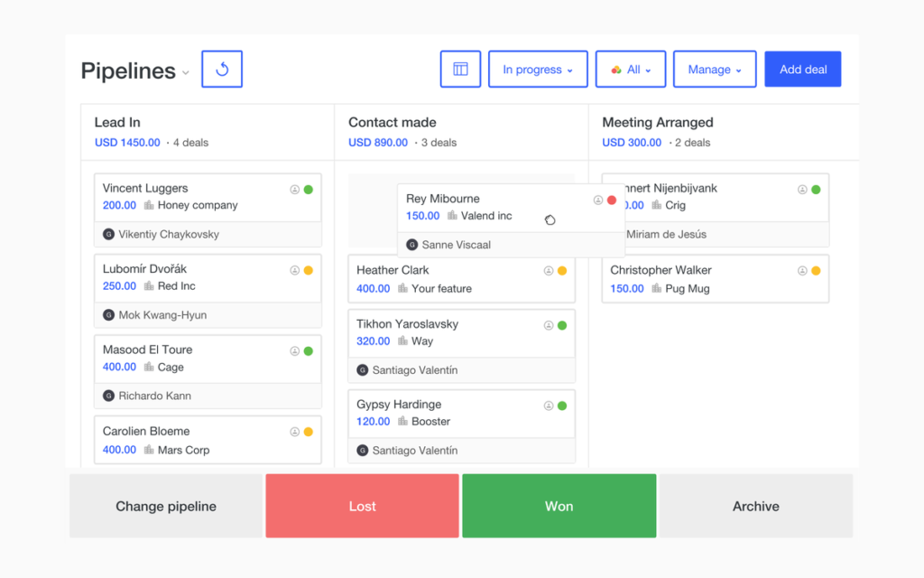The image size is (924, 578).
Task: Click green status dot on Tikhon Yaroslavsky
Action: tap(562, 325)
